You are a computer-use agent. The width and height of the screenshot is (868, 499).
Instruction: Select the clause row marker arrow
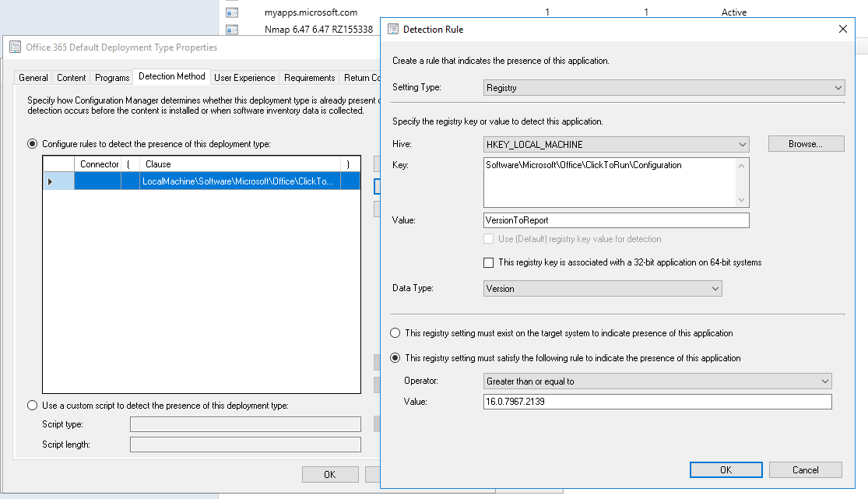pos(51,181)
